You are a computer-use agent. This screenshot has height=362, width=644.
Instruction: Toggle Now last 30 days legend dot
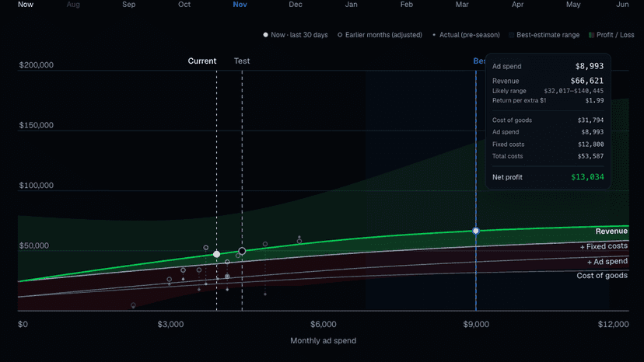[x=266, y=35]
